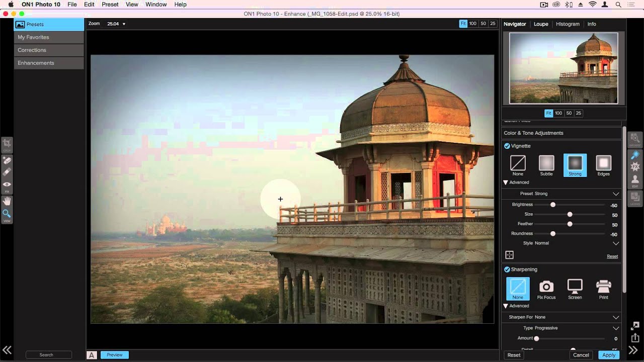Screen dimensions: 644x362
Task: Select the Retouch bandage tool
Action: pyautogui.click(x=7, y=172)
